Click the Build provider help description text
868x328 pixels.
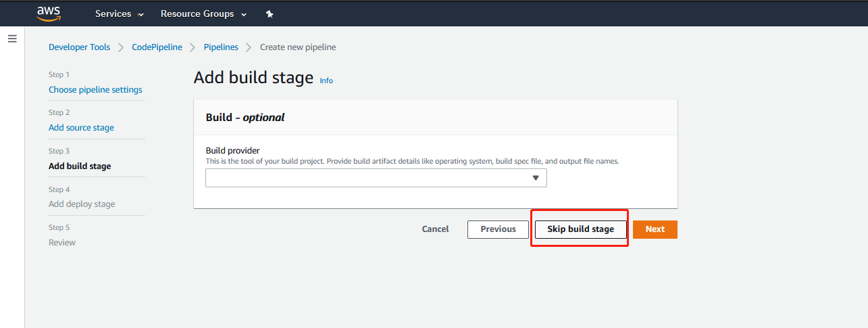tap(412, 162)
